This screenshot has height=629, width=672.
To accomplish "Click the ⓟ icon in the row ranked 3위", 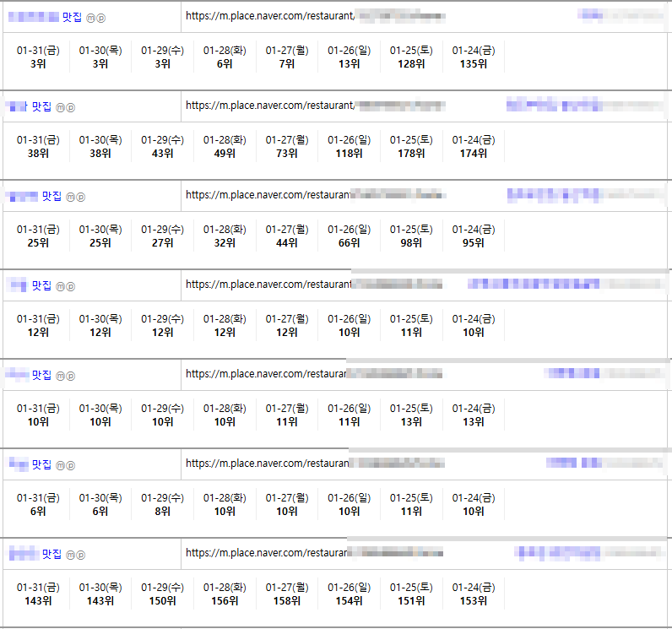I will pos(101,18).
